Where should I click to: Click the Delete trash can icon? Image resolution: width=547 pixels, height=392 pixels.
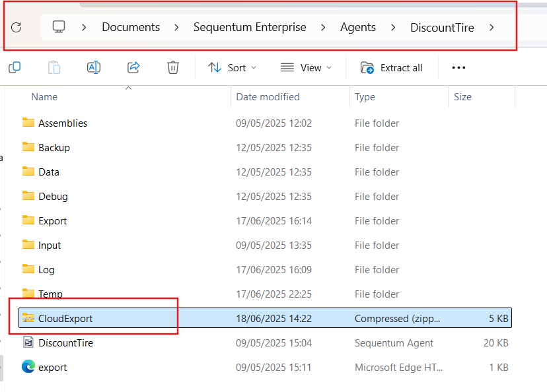172,67
